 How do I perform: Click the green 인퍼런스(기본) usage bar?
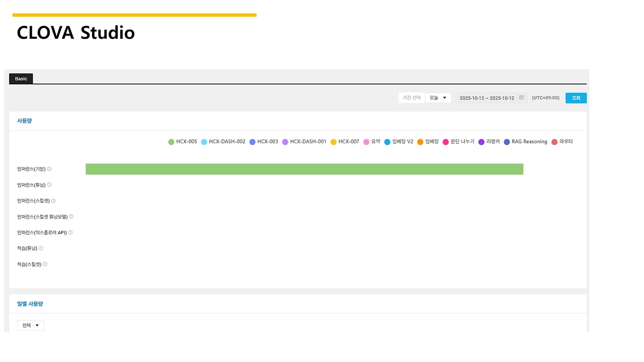(x=304, y=169)
